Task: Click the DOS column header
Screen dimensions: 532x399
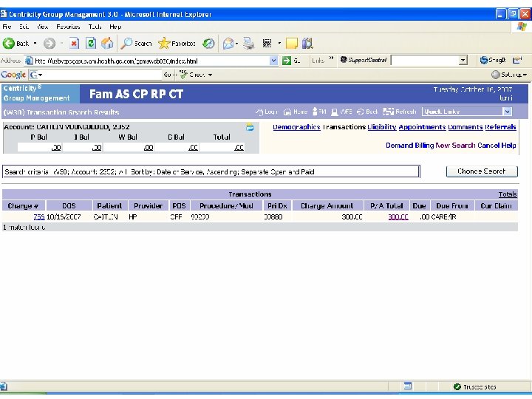Action: pyautogui.click(x=69, y=206)
